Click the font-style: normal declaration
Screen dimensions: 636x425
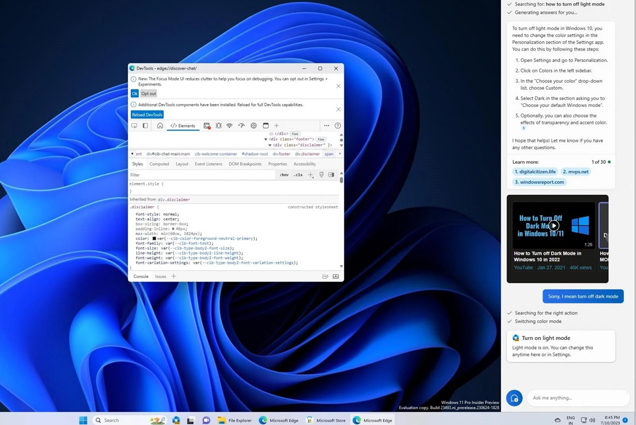tap(157, 215)
